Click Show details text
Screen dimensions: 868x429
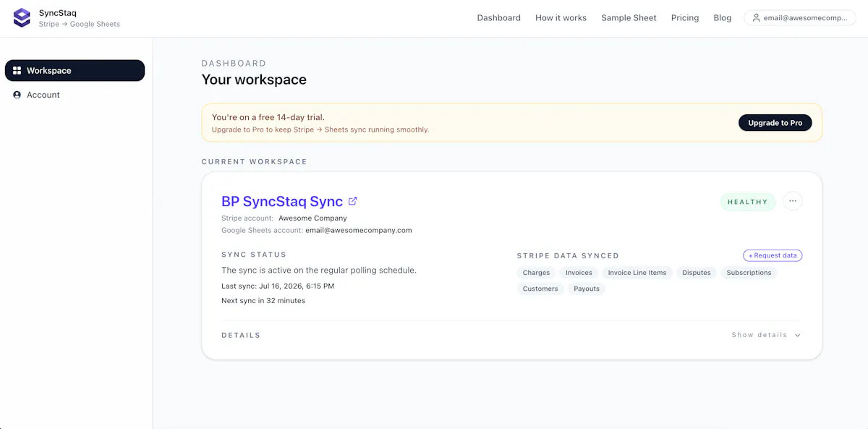pyautogui.click(x=759, y=336)
